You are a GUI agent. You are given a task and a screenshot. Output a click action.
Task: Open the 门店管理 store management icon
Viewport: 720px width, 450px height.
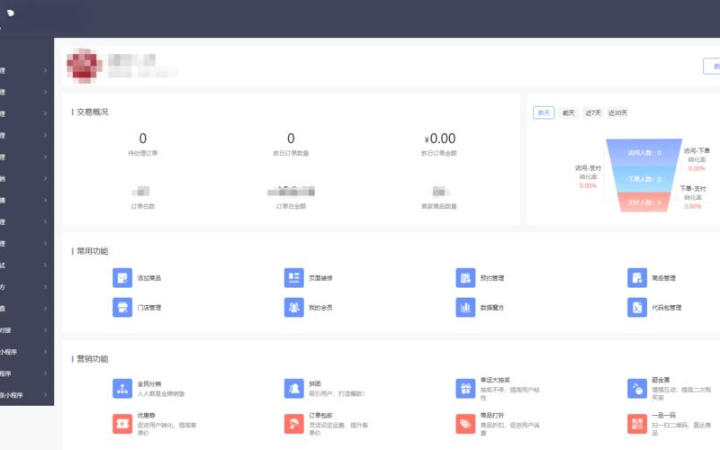[x=122, y=308]
